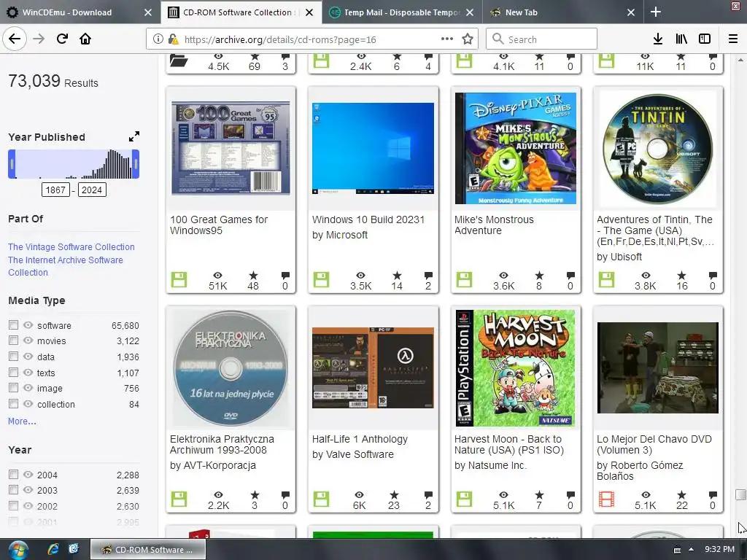Click floppy icon on Elektronika Praktyczna card
The height and width of the screenshot is (560, 747).
[x=179, y=499]
